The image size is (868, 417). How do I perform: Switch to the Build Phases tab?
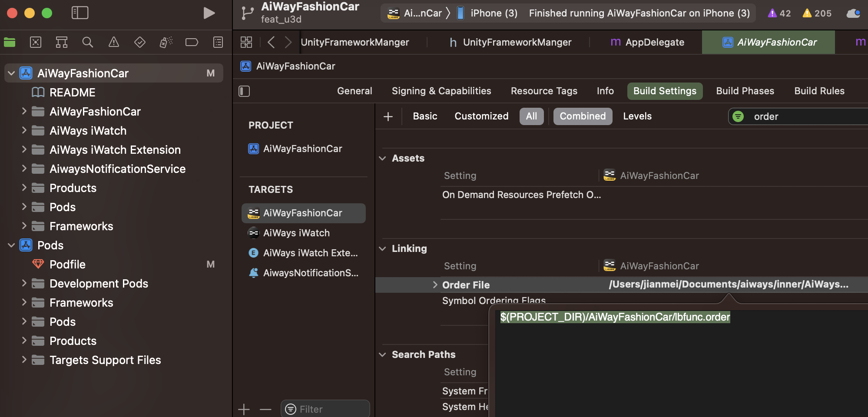pyautogui.click(x=745, y=91)
